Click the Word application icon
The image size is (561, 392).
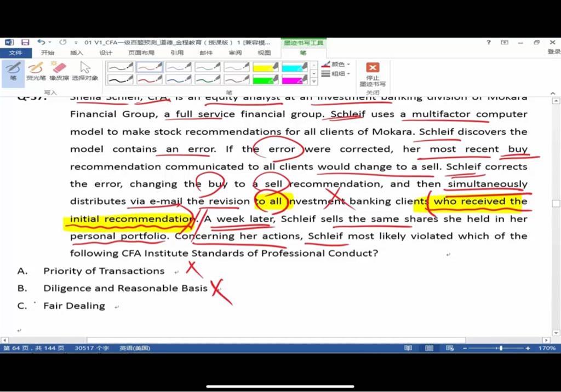pos(9,42)
